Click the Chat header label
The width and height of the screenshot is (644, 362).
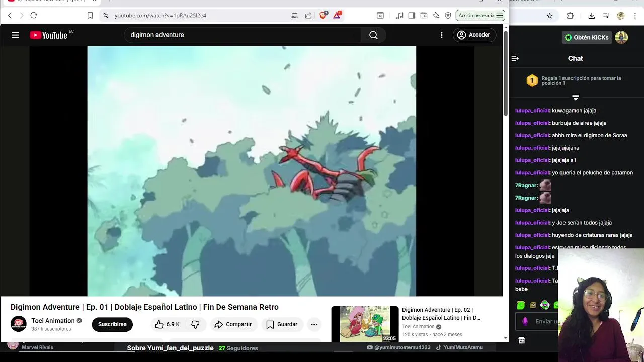pos(576,58)
